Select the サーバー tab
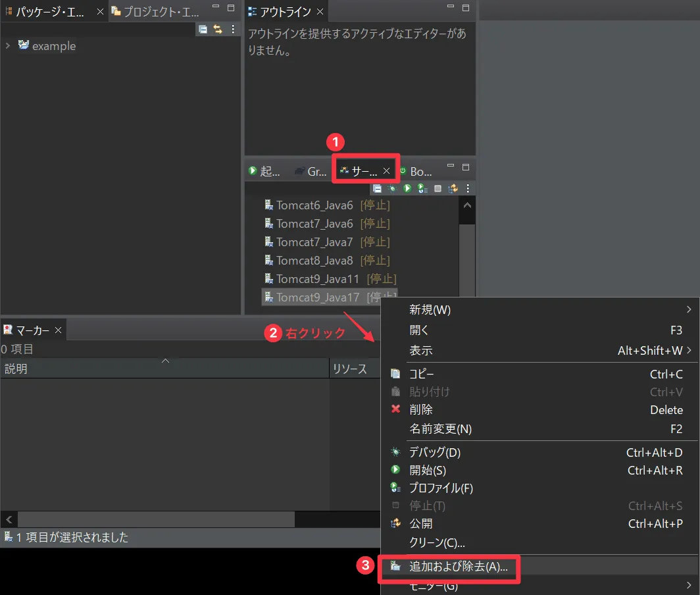Screen dimensions: 700x595 (x=364, y=171)
